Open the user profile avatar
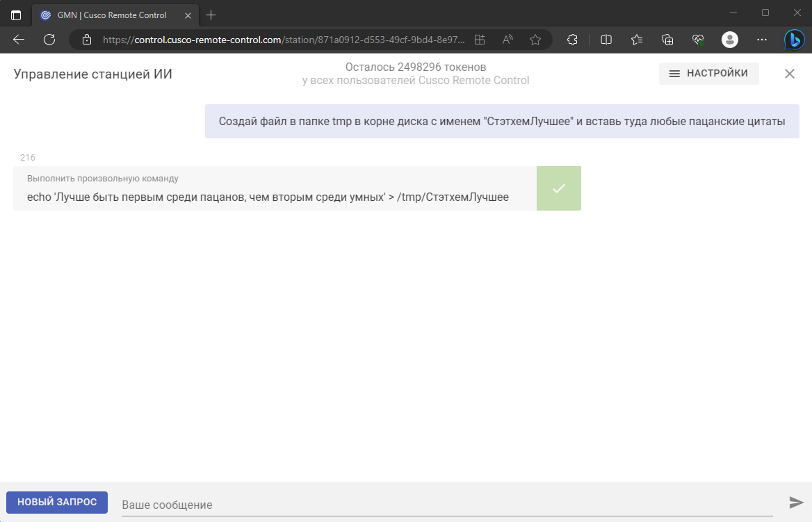Image resolution: width=812 pixels, height=522 pixels. [729, 40]
